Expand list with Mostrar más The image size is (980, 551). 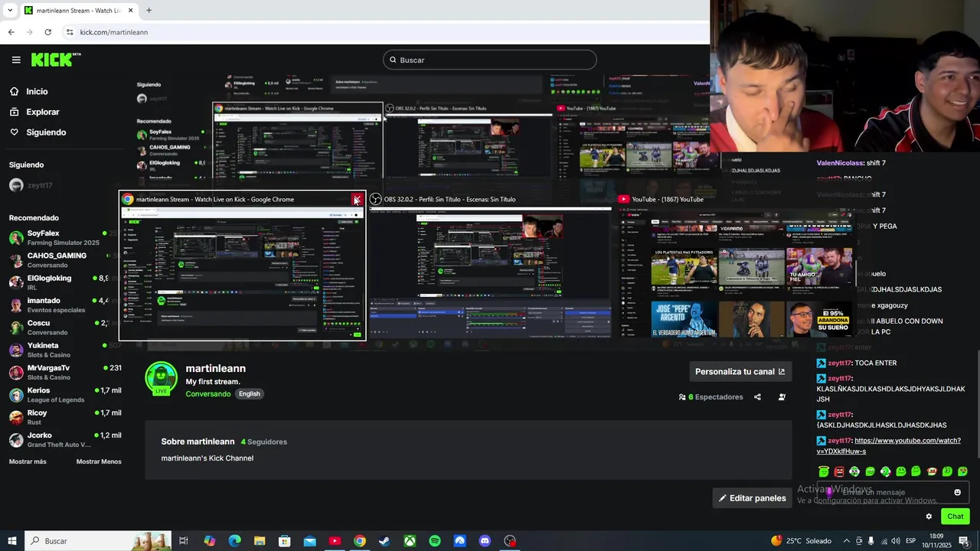[28, 461]
